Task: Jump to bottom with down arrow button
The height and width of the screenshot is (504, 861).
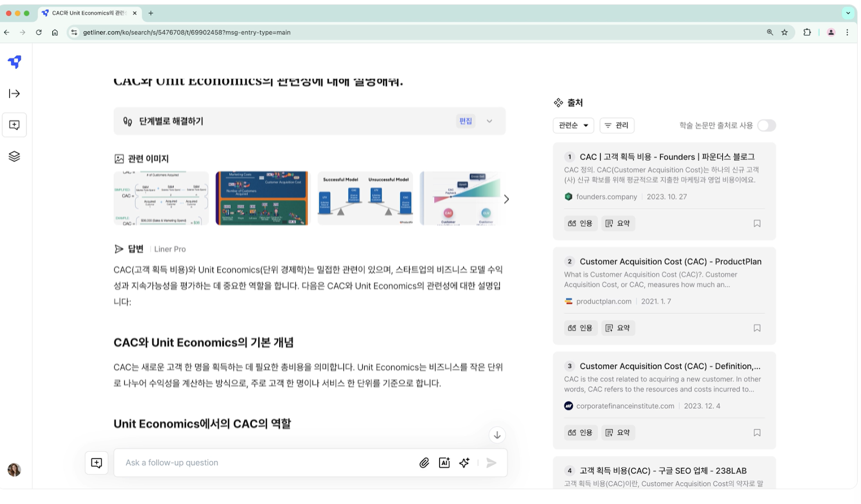Action: [x=497, y=435]
